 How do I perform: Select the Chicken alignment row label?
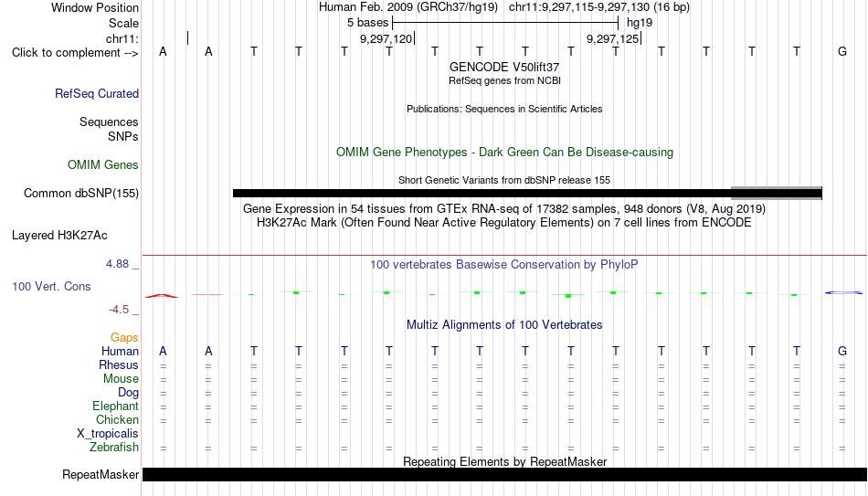click(117, 419)
